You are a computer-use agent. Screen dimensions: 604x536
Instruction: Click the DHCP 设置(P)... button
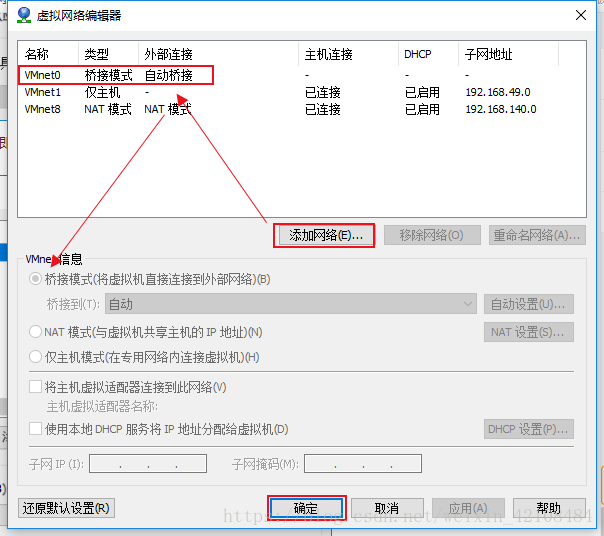click(528, 429)
